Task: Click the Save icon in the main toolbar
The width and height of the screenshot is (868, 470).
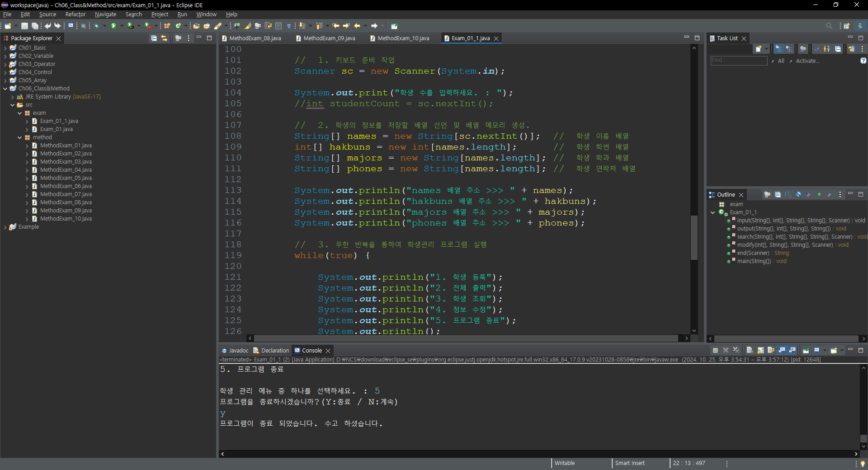Action: [24, 26]
